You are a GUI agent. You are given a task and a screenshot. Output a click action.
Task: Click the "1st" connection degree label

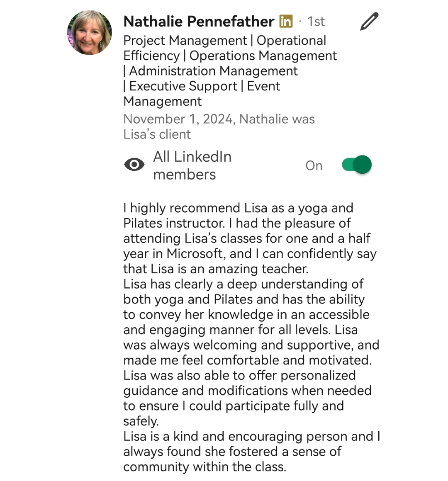coord(316,22)
